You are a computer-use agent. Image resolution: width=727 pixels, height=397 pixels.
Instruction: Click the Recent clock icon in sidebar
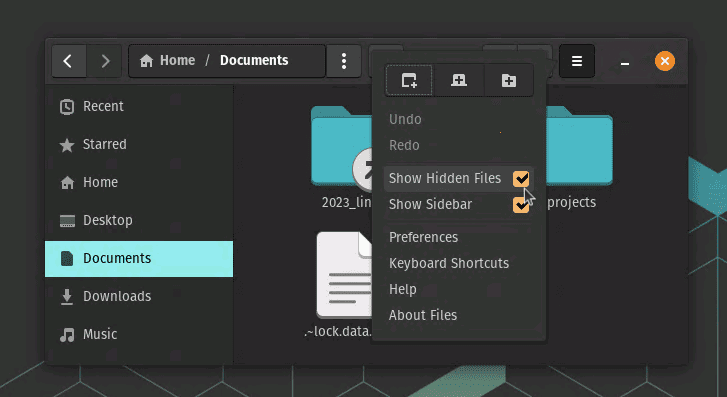(67, 107)
